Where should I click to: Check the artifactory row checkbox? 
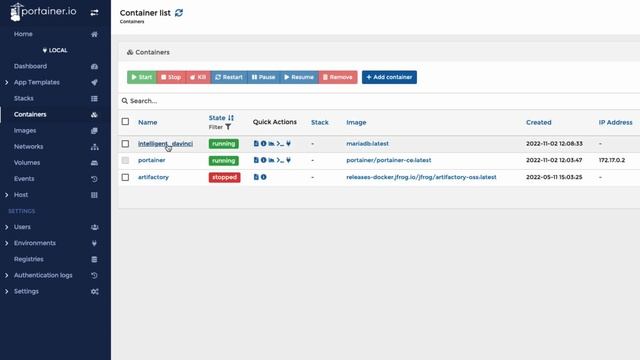pyautogui.click(x=125, y=177)
